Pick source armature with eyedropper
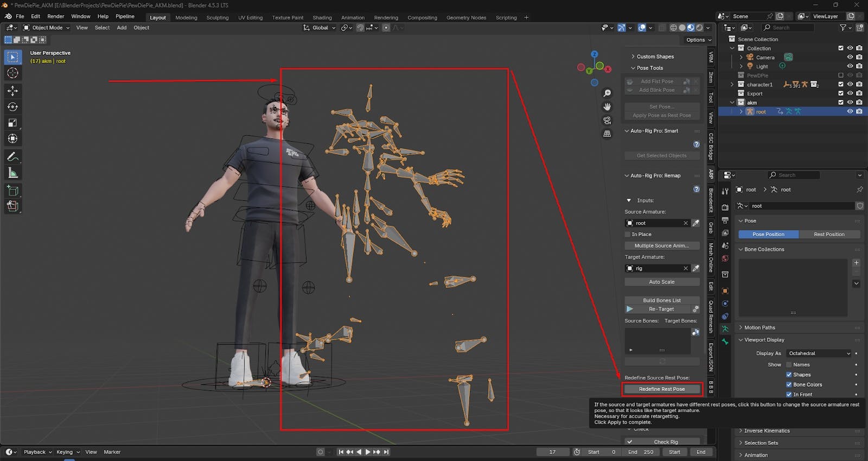Viewport: 868px width, 461px height. click(x=695, y=223)
